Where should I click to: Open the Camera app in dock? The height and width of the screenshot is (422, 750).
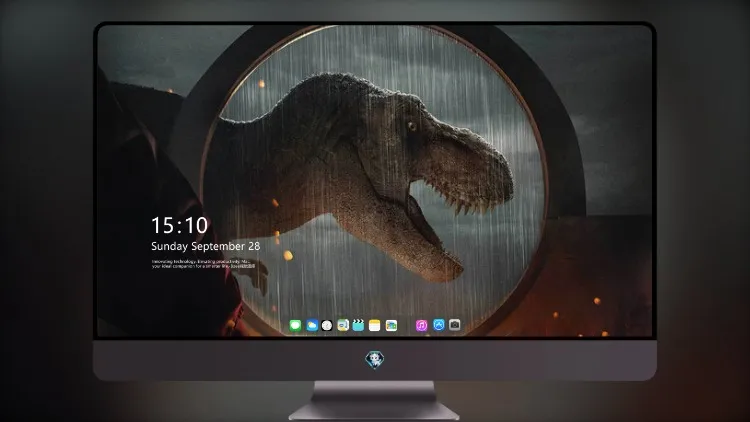click(455, 325)
